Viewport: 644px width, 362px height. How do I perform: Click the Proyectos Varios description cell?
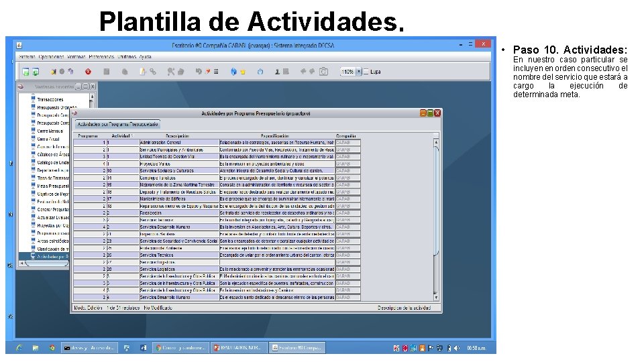coord(179,164)
